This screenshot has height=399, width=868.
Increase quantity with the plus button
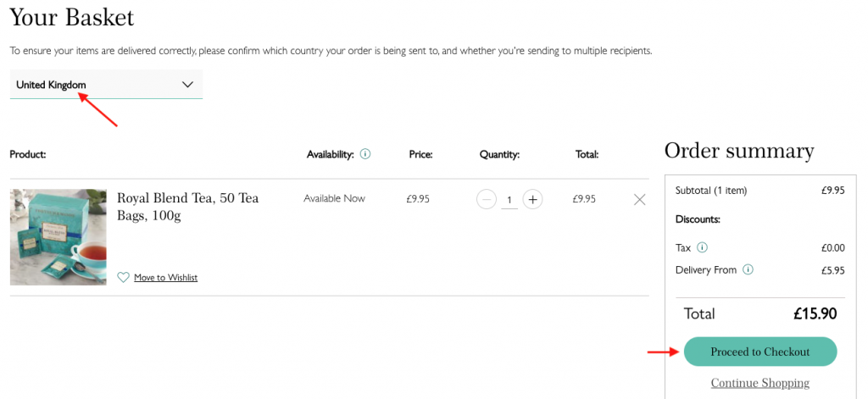coord(532,199)
